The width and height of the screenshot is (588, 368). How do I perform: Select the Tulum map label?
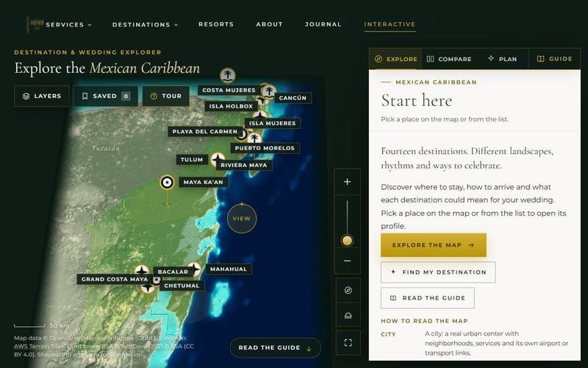click(192, 160)
